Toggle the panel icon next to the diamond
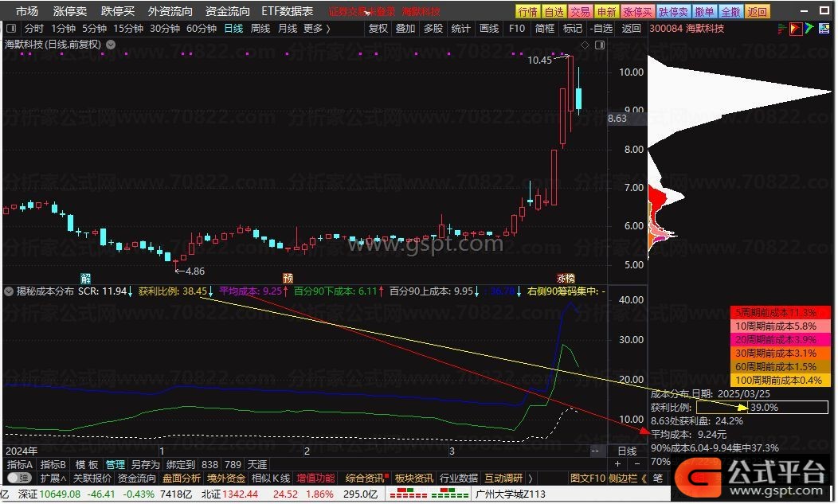 point(600,45)
